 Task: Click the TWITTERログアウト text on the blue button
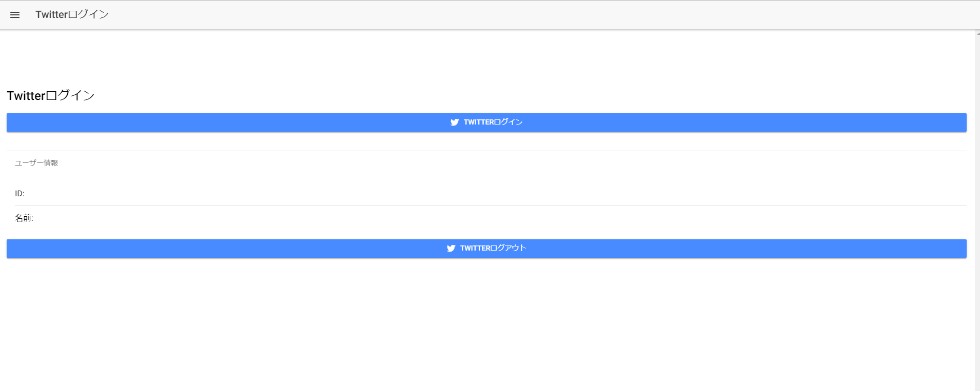tap(493, 249)
